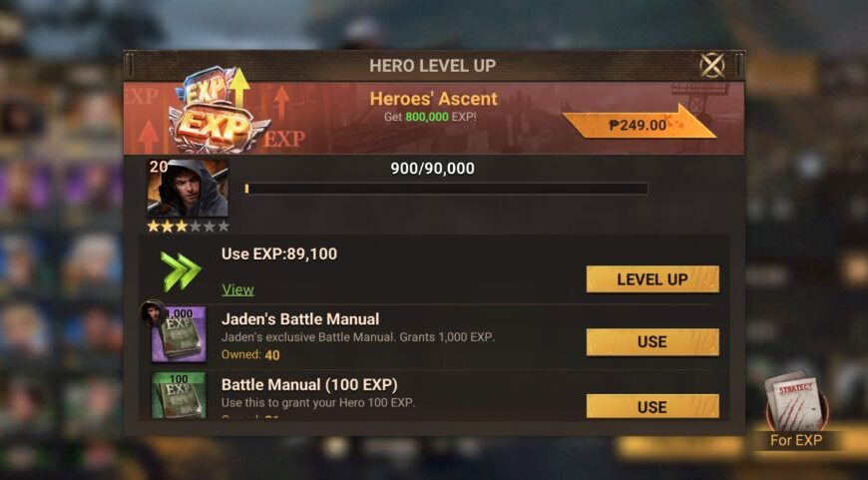Select the Jaden's Battle Manual title text

pos(300,319)
